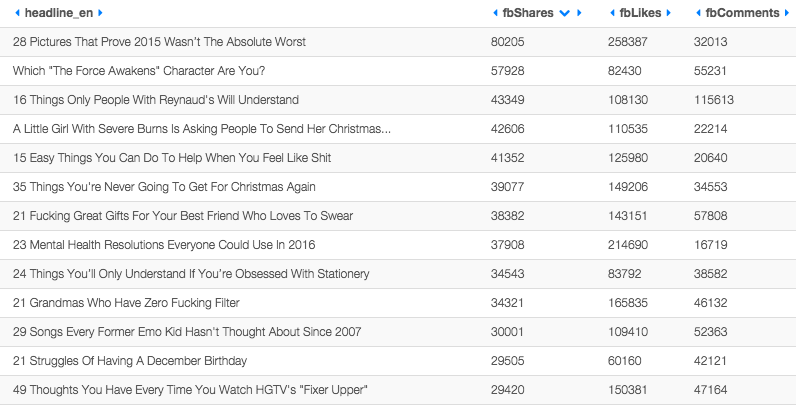796x407 pixels.
Task: Select the "28 Pictures That Prove 2015" row
Action: (159, 43)
